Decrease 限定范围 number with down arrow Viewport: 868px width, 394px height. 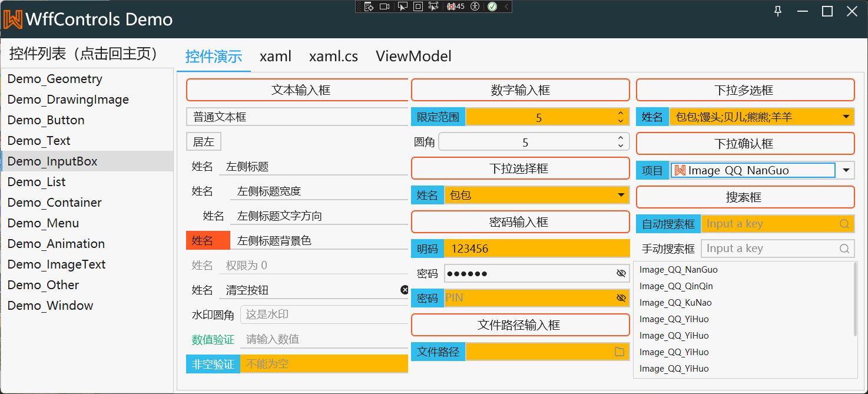click(x=620, y=121)
